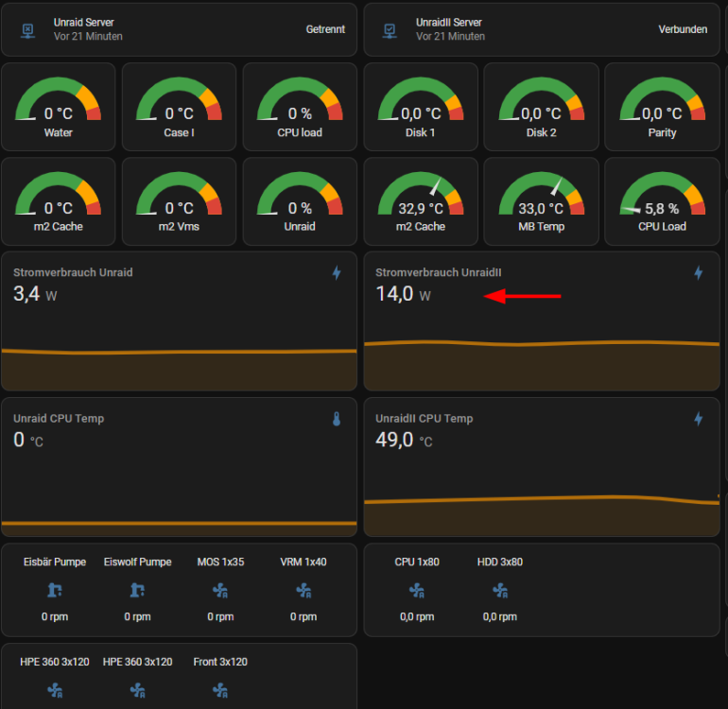Click the '0,0 rpm' value under HDD 3x80

(x=500, y=616)
